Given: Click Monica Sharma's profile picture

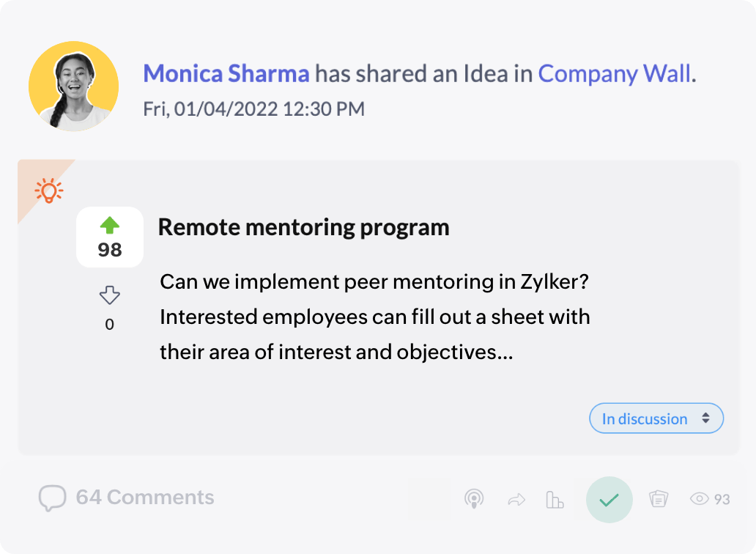Looking at the screenshot, I should tap(74, 86).
